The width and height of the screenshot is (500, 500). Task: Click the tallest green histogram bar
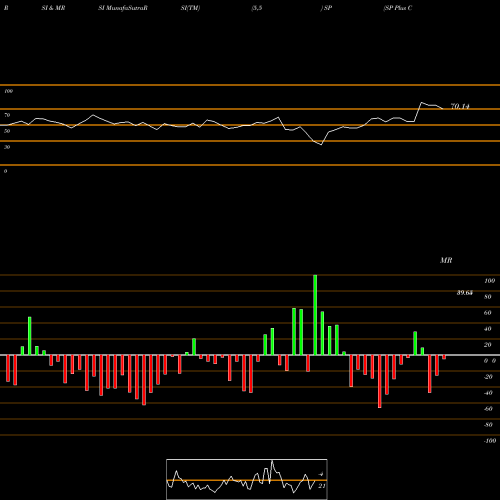click(x=315, y=315)
